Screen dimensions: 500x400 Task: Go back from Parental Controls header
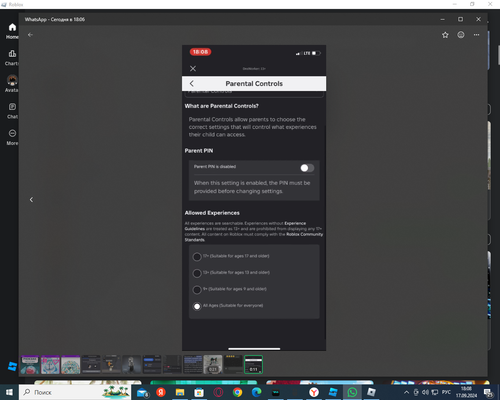192,83
